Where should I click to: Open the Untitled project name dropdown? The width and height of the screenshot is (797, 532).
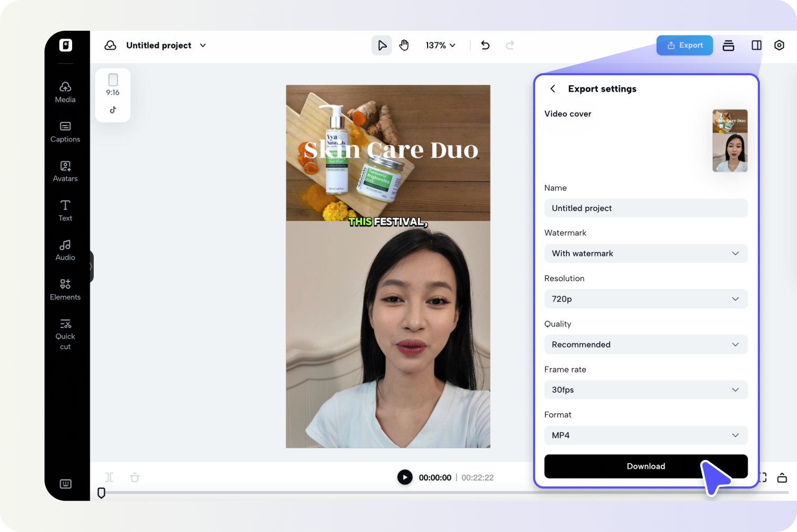(x=166, y=46)
